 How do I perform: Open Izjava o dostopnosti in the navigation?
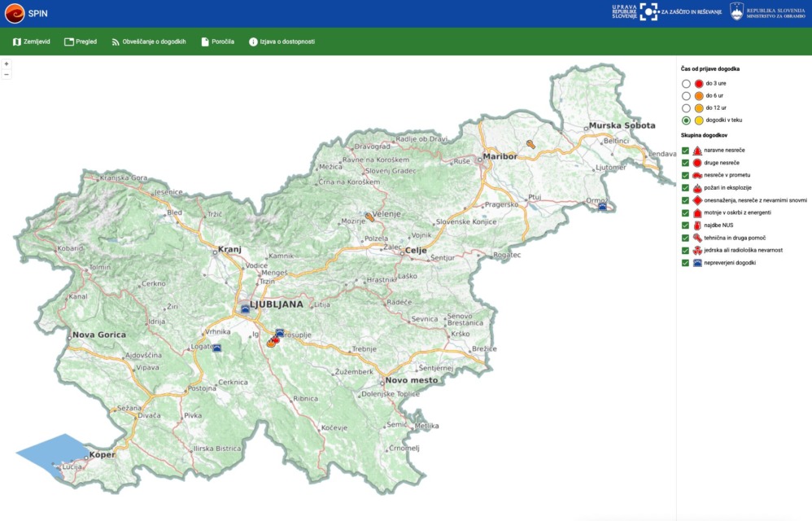pyautogui.click(x=282, y=42)
